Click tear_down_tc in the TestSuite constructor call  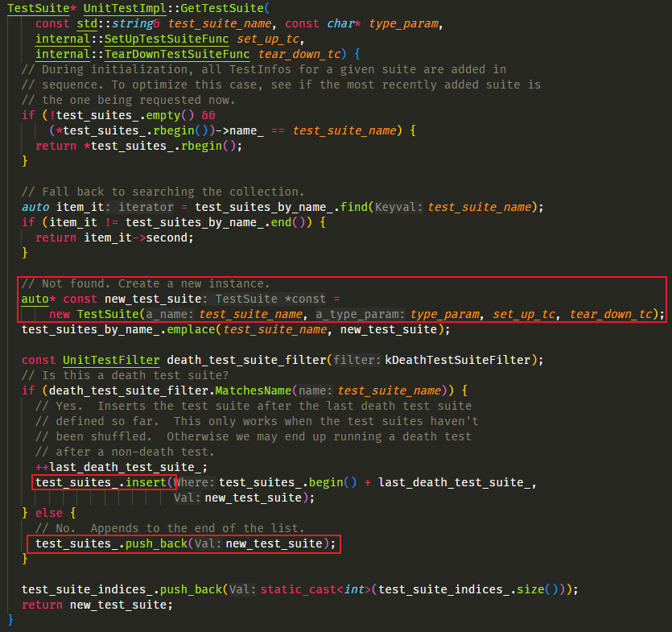(611, 314)
